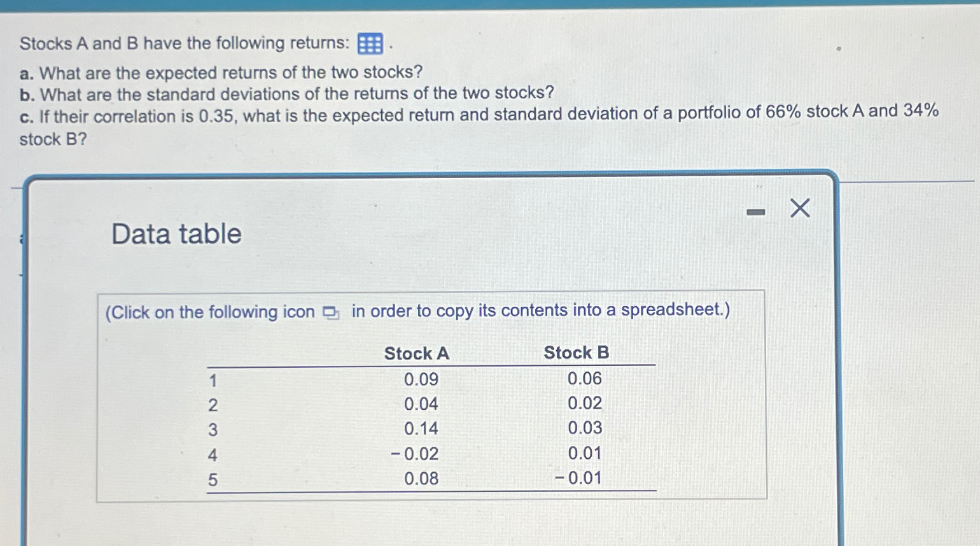Click row number 1 in the table

tap(212, 379)
